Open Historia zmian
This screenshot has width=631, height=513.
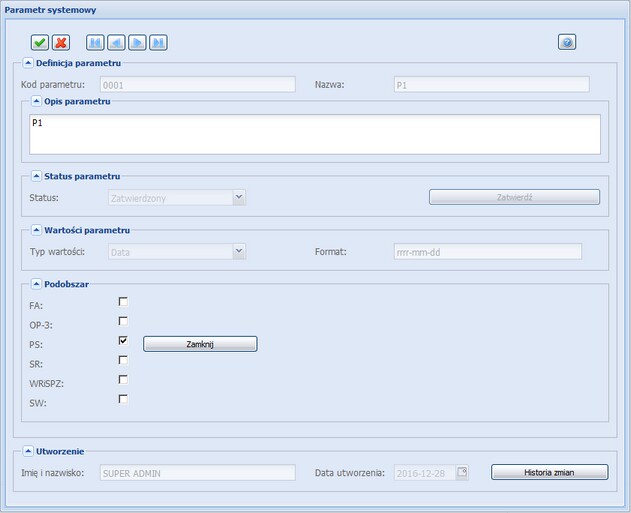click(x=549, y=472)
